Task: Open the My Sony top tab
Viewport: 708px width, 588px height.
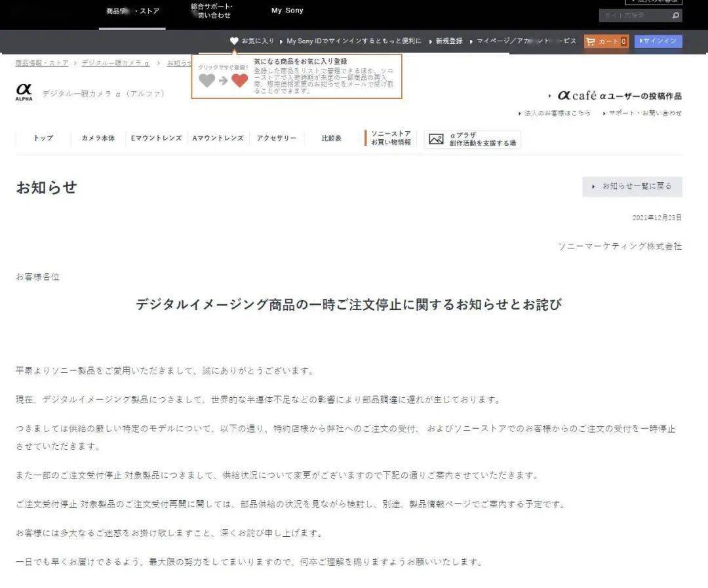Action: coord(287,10)
